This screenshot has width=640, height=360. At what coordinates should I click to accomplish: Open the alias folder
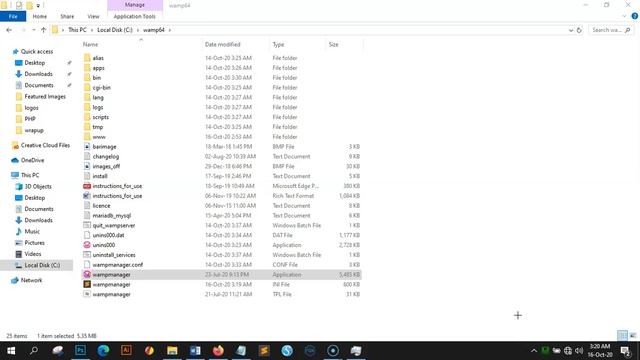click(x=98, y=58)
